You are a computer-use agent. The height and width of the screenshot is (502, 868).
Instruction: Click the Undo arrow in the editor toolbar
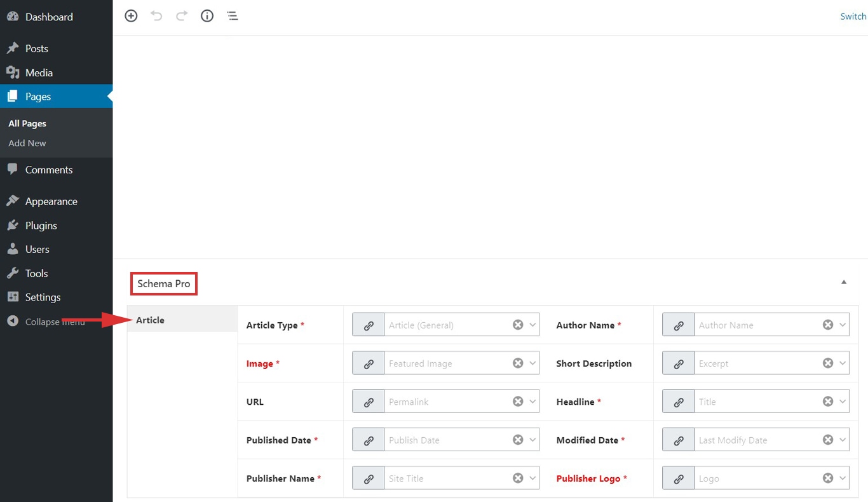coord(156,15)
